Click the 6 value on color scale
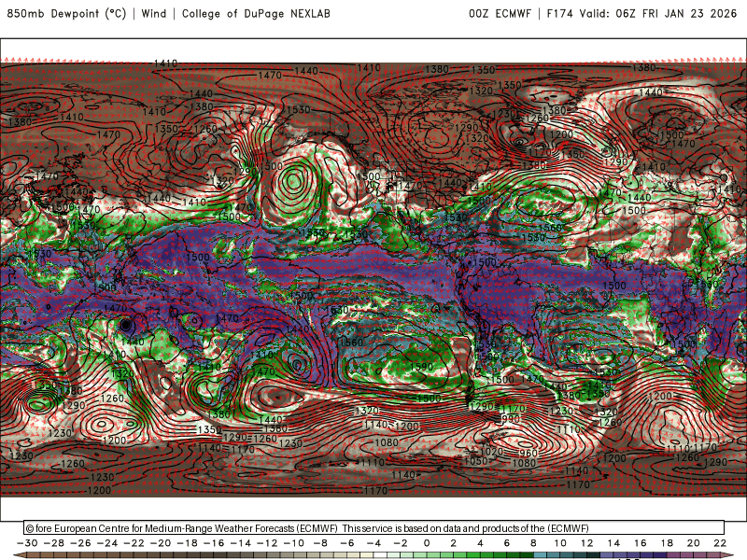Viewport: 747px width, 560px height. (506, 543)
